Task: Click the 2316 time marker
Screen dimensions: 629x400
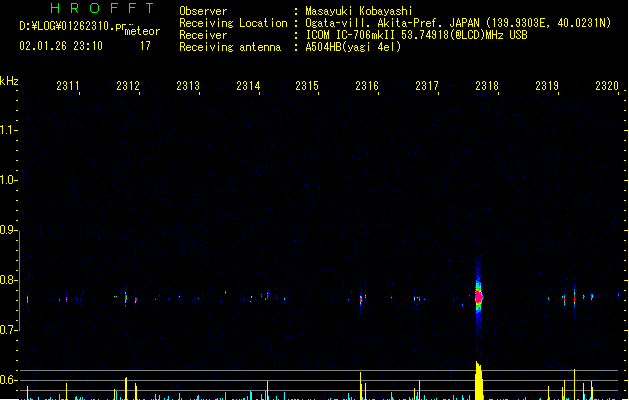Action: click(367, 86)
